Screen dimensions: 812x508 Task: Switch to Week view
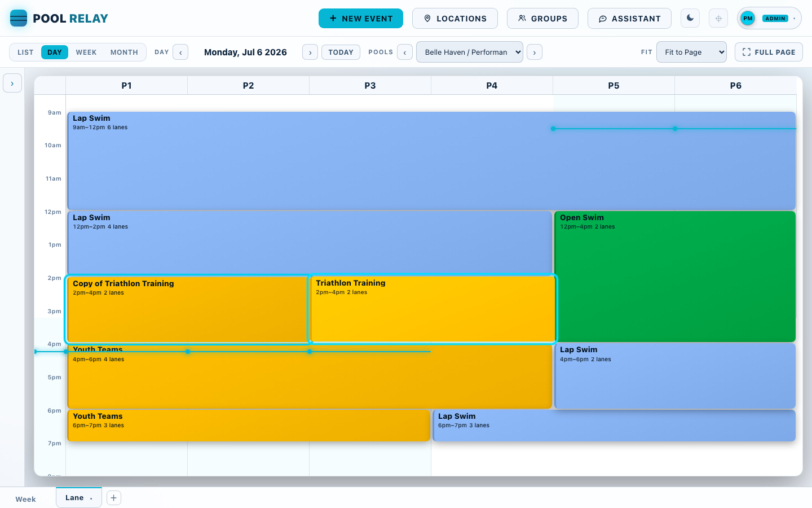pos(86,52)
